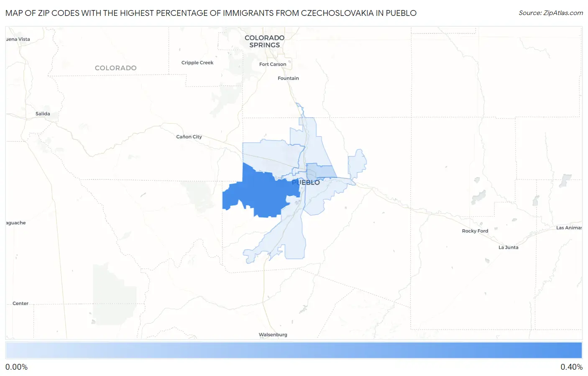588x376 pixels.
Task: Click the 0.00% legend minimum value
Action: click(17, 367)
